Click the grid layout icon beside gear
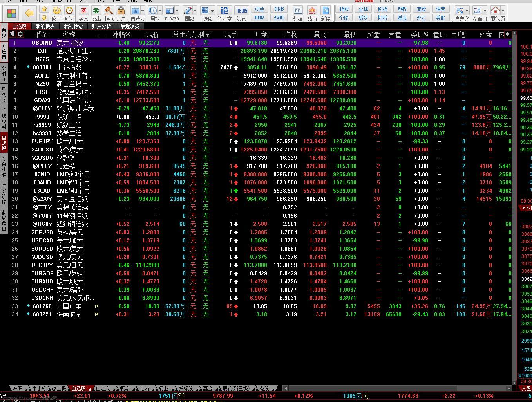The height and width of the screenshot is (402, 532). pyautogui.click(x=13, y=34)
